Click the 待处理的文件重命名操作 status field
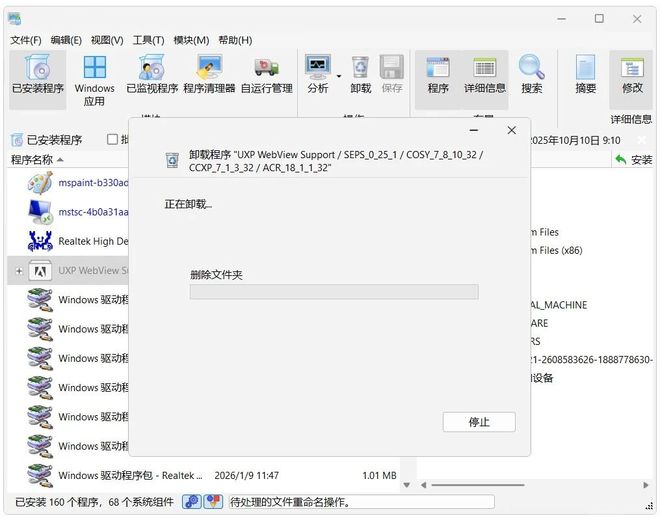The image size is (660, 518). click(x=361, y=502)
